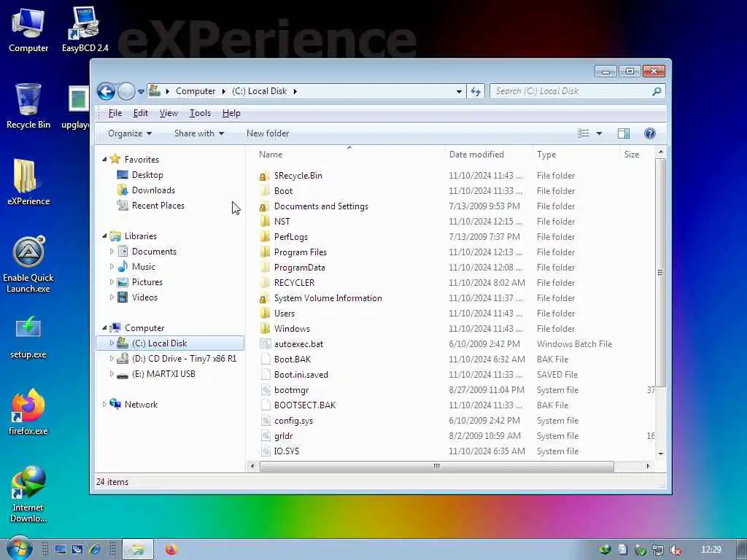
Task: Click Internet Explorer quick launch icon
Action: [94, 550]
